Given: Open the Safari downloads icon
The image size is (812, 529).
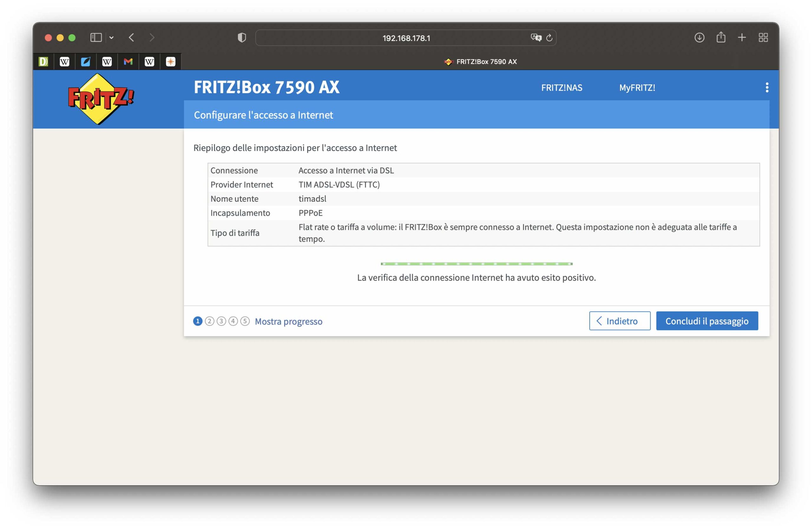Looking at the screenshot, I should (x=699, y=37).
